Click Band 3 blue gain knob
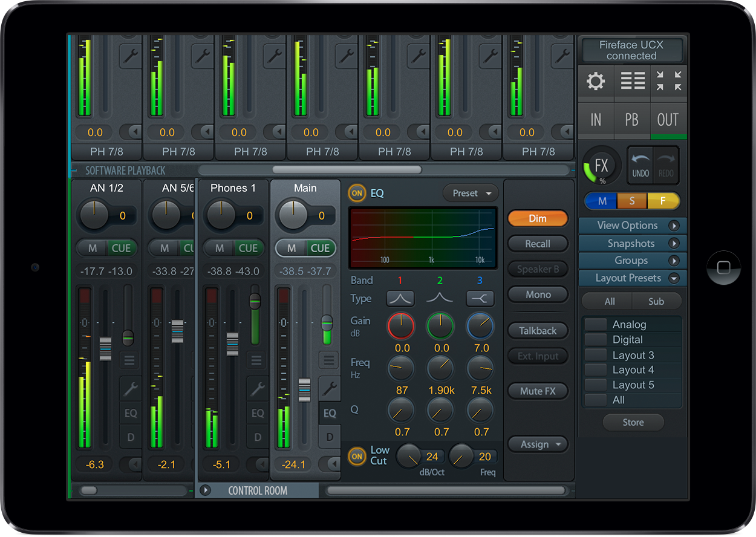 click(480, 327)
